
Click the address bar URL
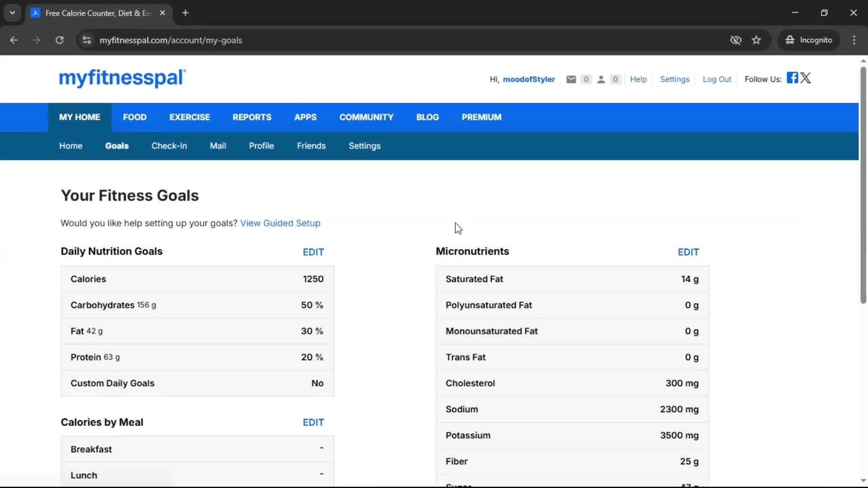tap(171, 40)
